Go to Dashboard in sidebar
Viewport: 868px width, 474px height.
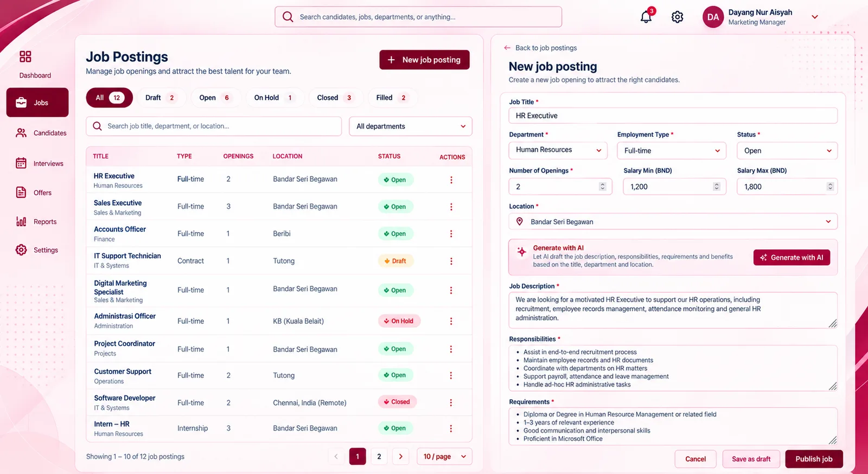point(35,65)
